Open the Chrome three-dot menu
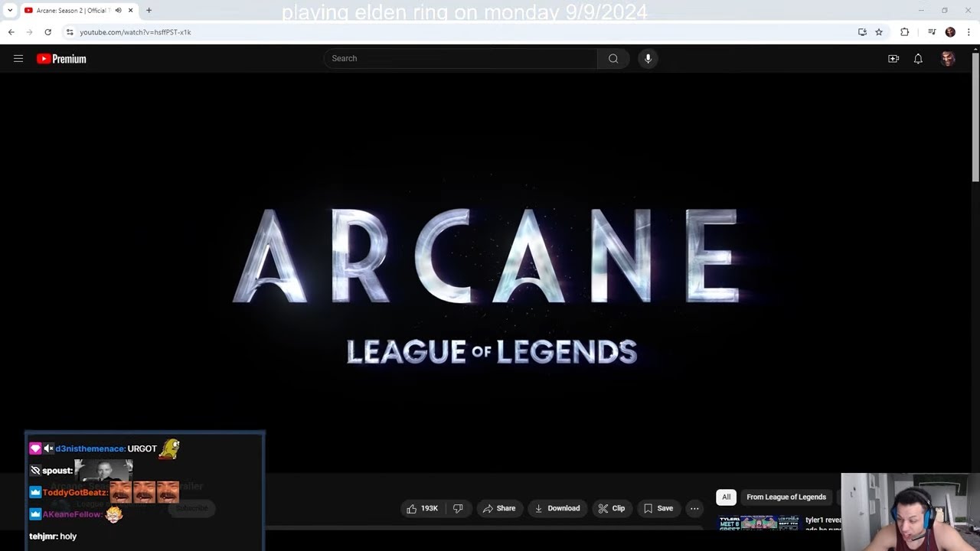Viewport: 980px width, 551px height. [969, 32]
